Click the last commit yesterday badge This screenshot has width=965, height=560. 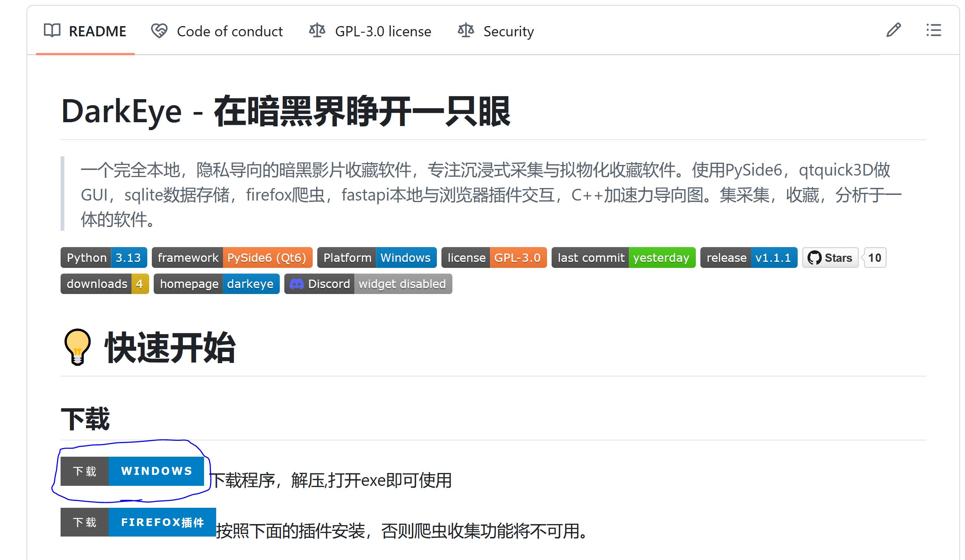click(x=624, y=258)
